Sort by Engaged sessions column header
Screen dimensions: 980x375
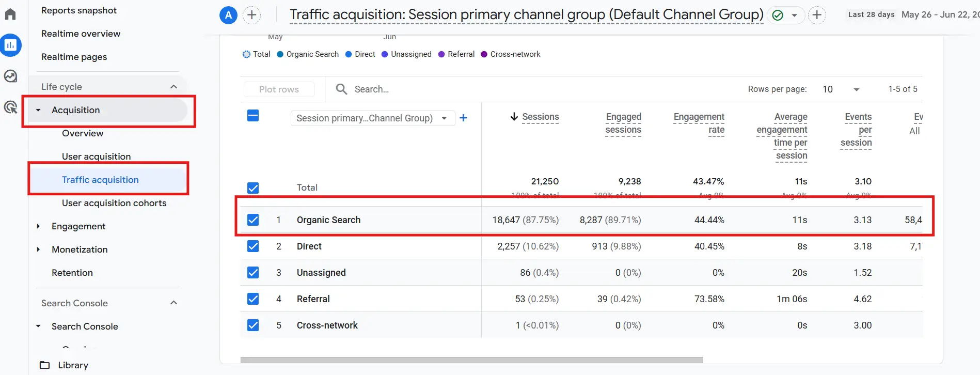point(623,123)
